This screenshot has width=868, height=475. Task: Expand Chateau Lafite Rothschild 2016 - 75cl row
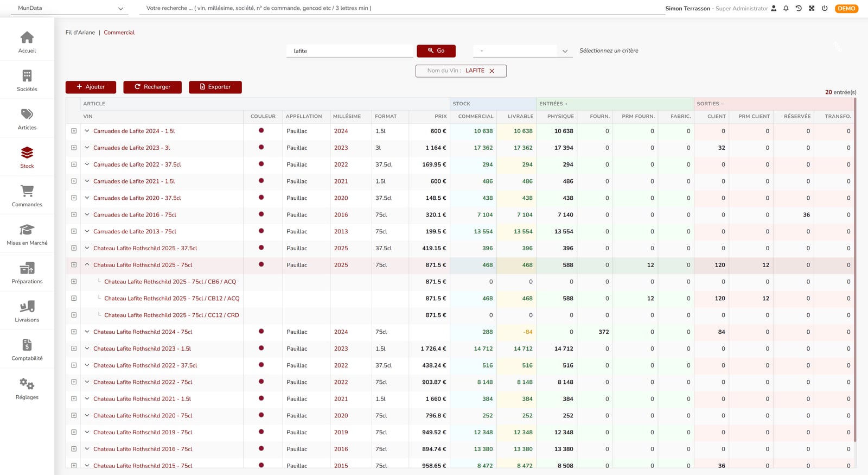click(x=87, y=448)
